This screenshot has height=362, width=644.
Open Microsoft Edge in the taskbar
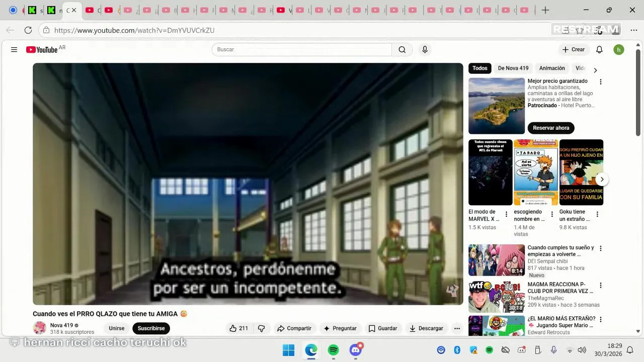pos(311,350)
